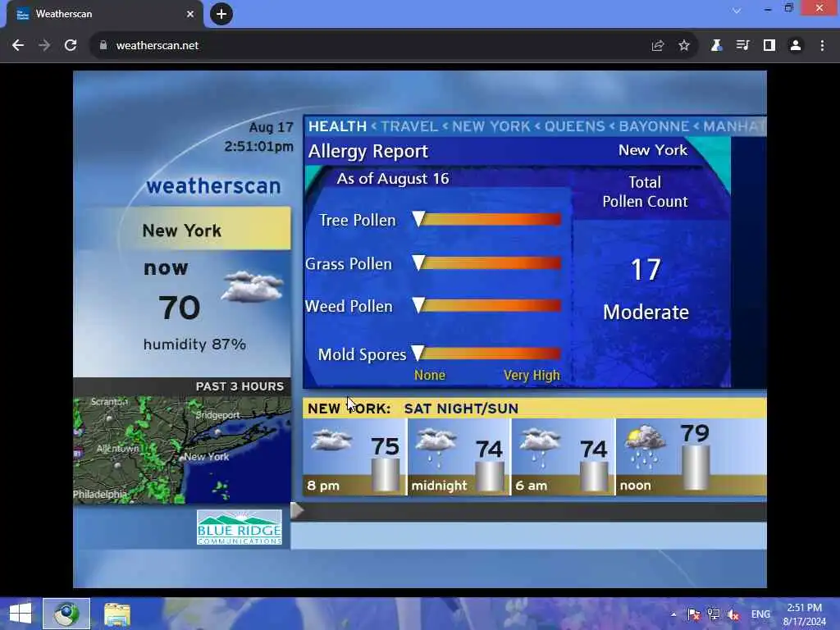The height and width of the screenshot is (630, 840).
Task: Share this page icon in address bar
Action: [658, 46]
